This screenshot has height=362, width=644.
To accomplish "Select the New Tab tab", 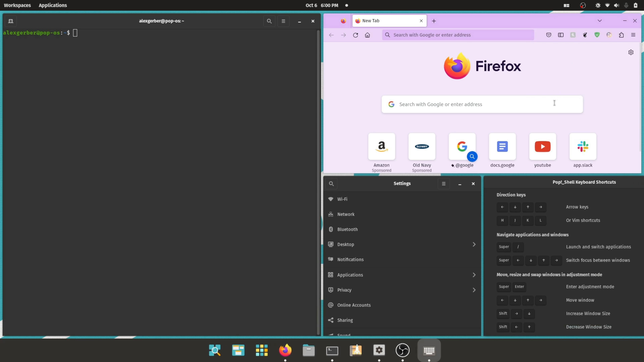I will tap(389, 21).
